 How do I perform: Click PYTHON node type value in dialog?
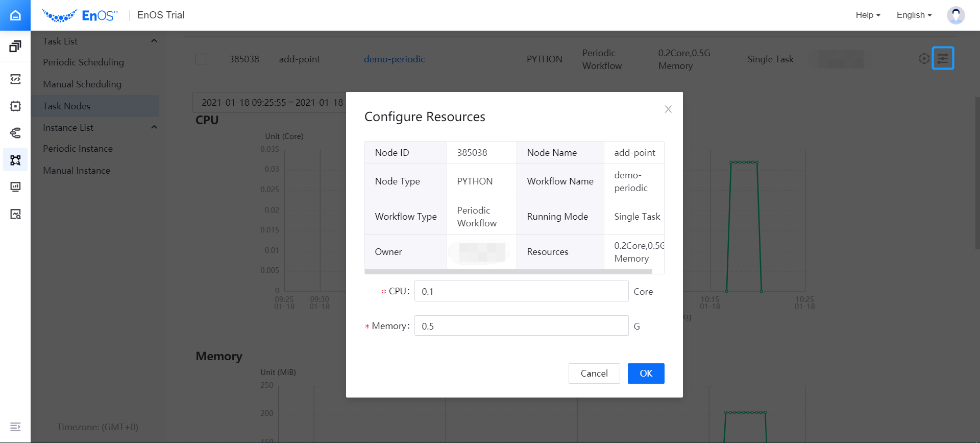click(x=475, y=181)
